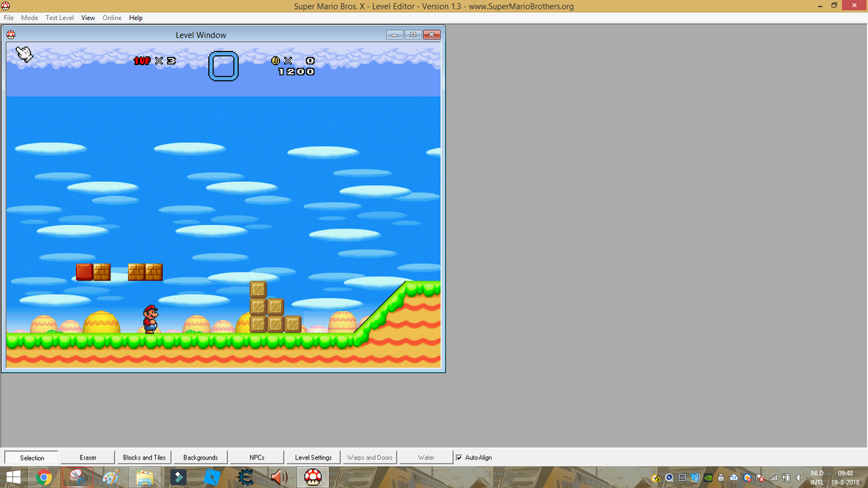This screenshot has height=488, width=868.
Task: Open the File menu
Action: [9, 18]
